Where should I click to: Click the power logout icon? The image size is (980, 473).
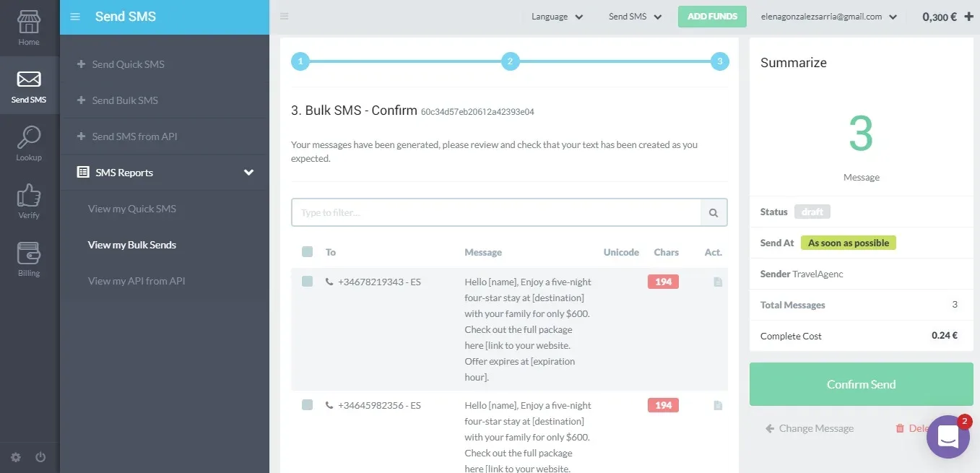[x=40, y=457]
